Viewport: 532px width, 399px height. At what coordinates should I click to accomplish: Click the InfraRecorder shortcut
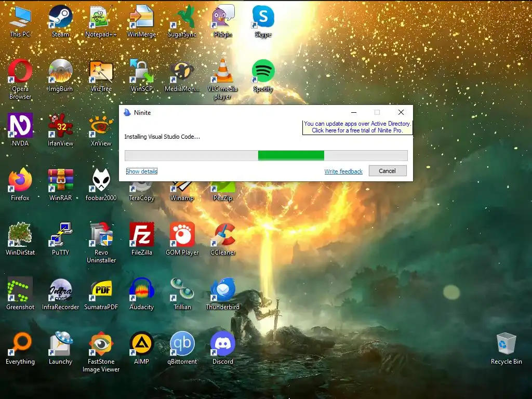[60, 294]
